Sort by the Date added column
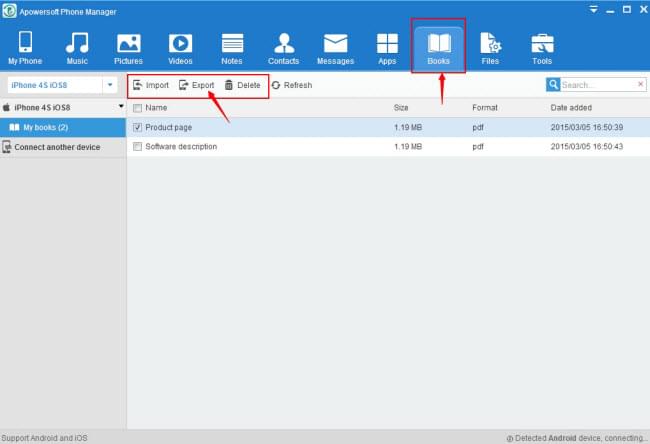The height and width of the screenshot is (444, 650). [571, 108]
